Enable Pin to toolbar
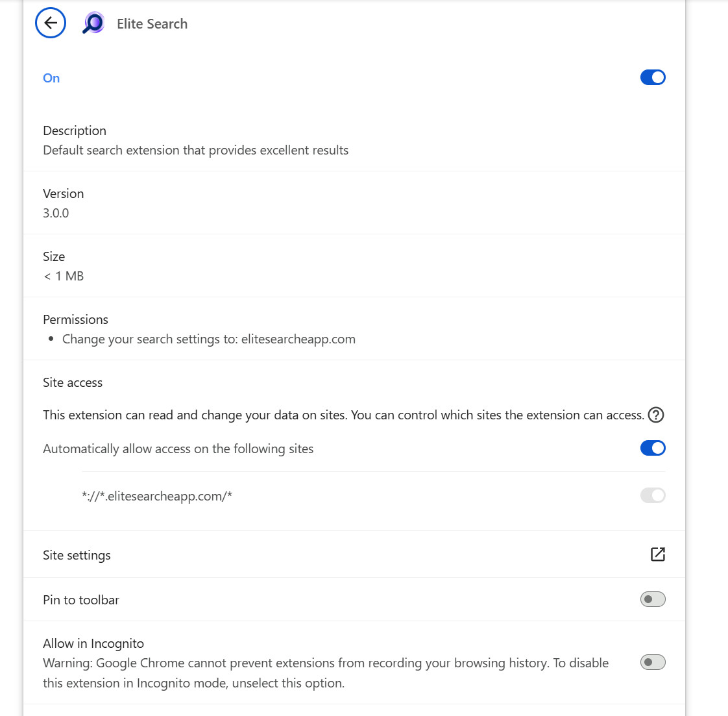Image resolution: width=728 pixels, height=716 pixels. click(652, 599)
